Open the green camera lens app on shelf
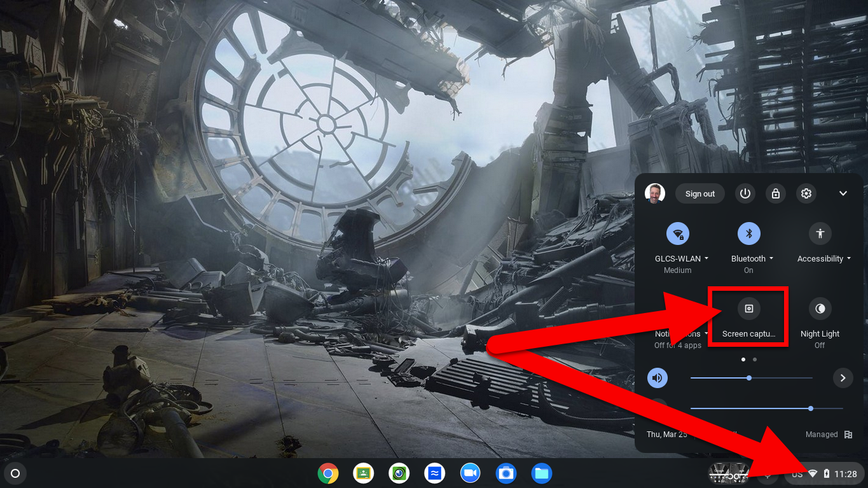 399,473
